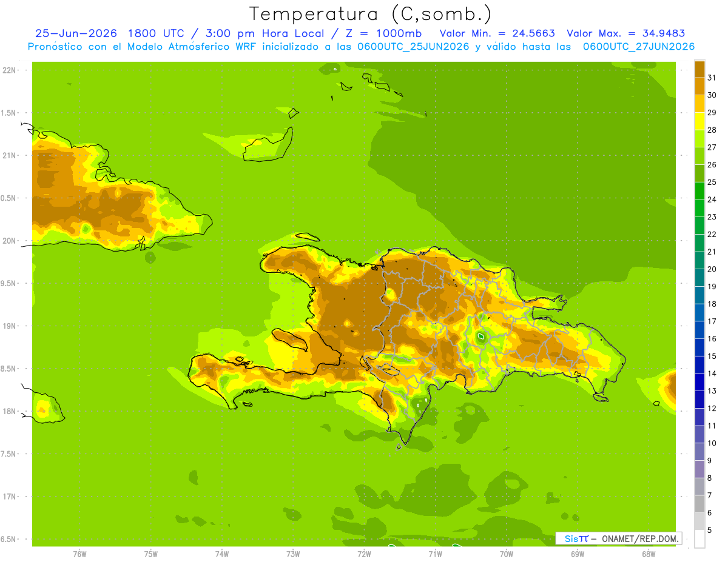Click the legend value '24'
The image size is (728, 562).
coord(712,199)
